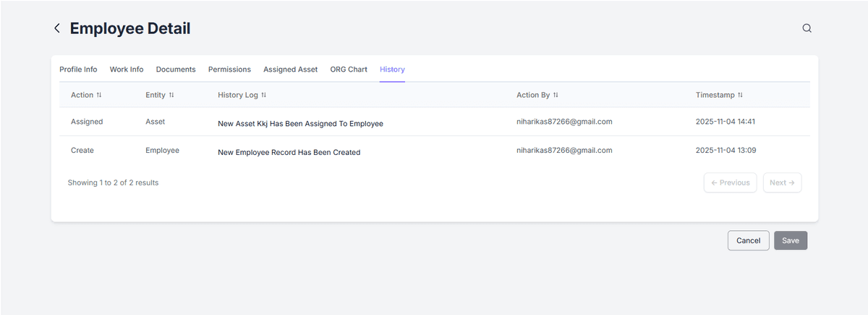Sort by History Log arrows icon
The image size is (868, 315).
(x=264, y=95)
